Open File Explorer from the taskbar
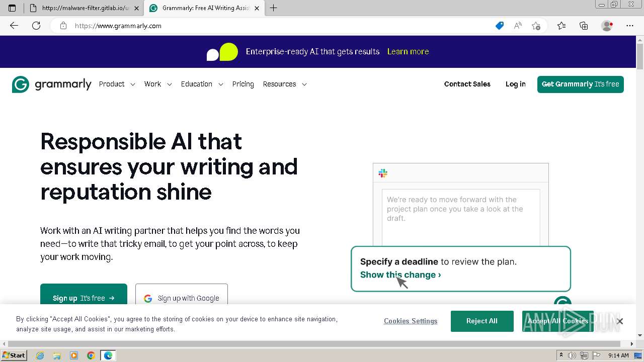This screenshot has height=362, width=644. pyautogui.click(x=57, y=355)
